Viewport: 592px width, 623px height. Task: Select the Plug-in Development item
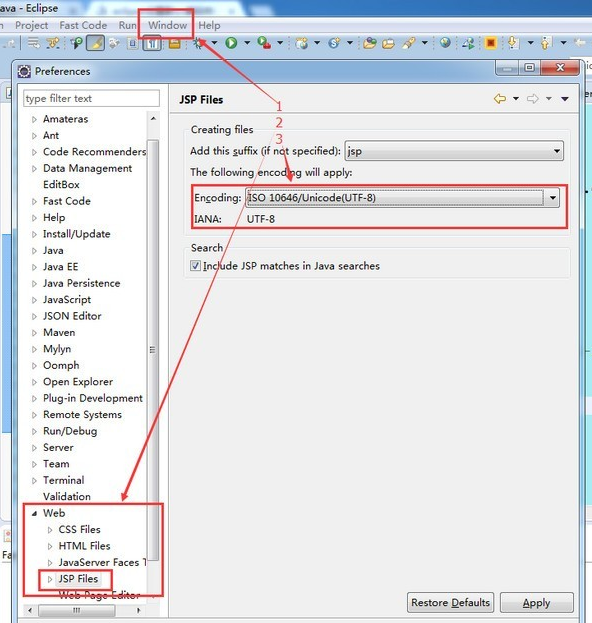tap(93, 398)
